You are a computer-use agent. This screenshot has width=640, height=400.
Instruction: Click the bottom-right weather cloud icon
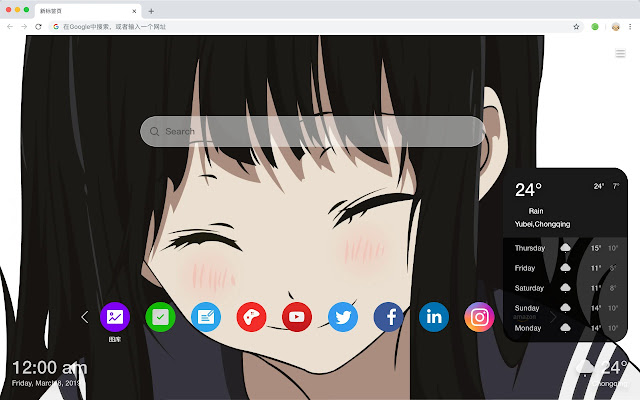point(585,367)
